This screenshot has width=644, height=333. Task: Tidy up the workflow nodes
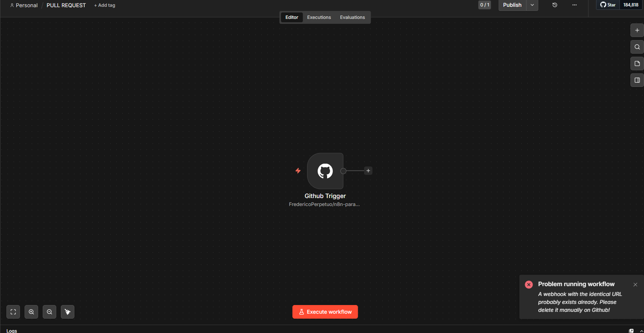[x=68, y=312]
